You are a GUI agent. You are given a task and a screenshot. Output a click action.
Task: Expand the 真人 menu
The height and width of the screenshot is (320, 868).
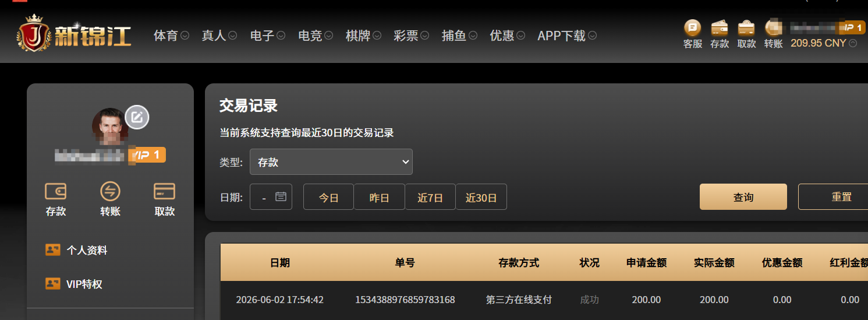click(219, 36)
